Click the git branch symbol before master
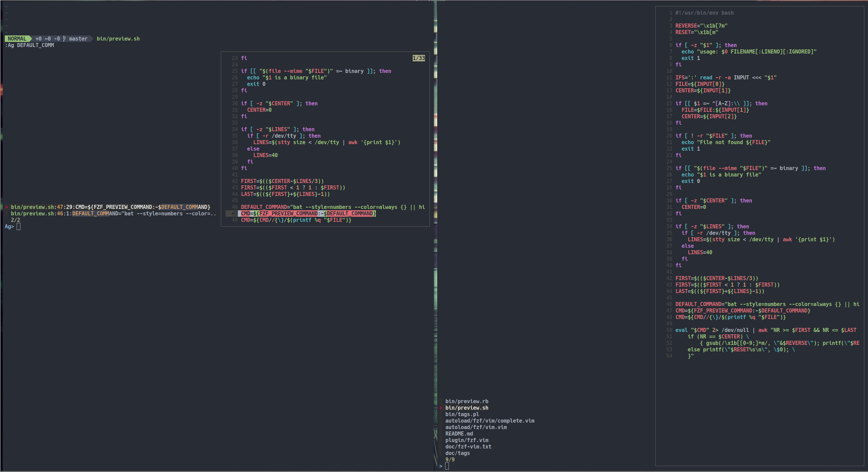 (64, 39)
